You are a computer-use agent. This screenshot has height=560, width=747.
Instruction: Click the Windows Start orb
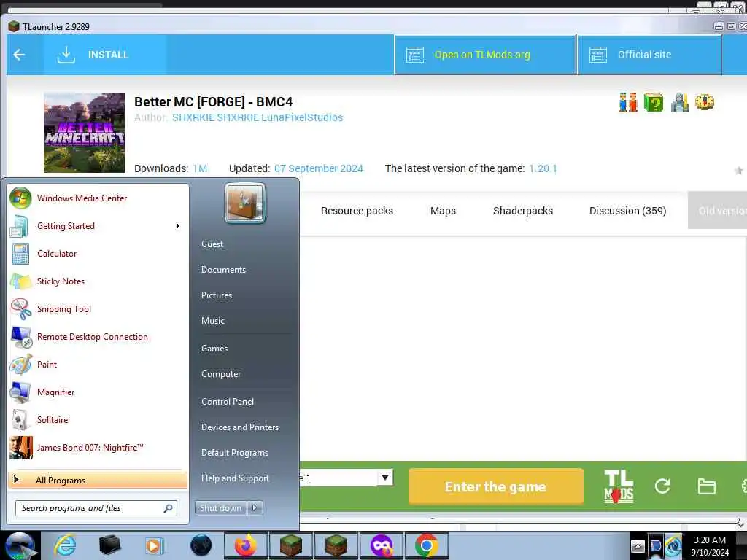20,545
